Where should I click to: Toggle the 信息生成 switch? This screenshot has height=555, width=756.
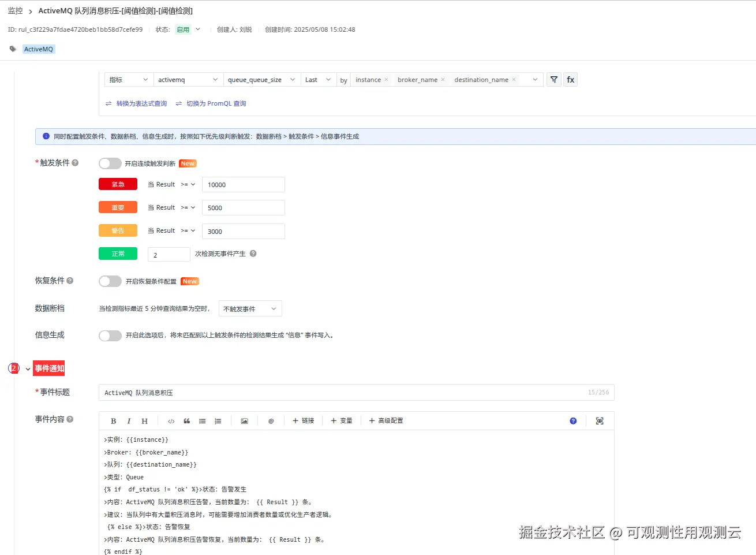pos(110,336)
